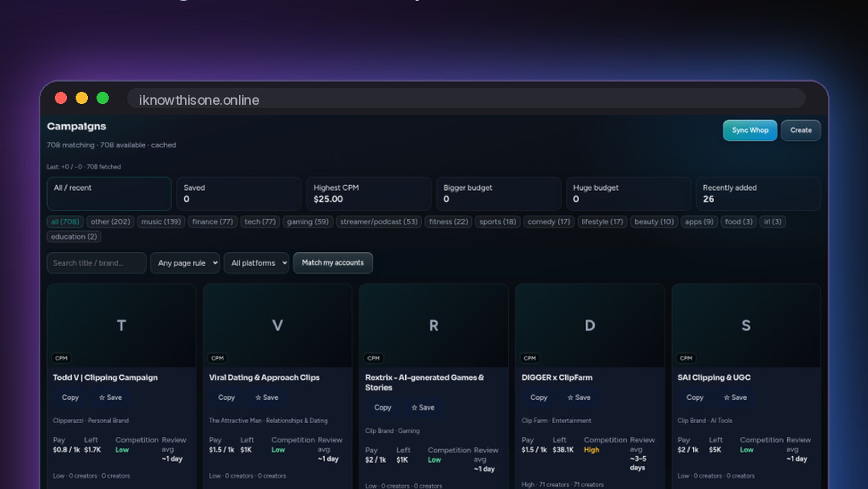This screenshot has height=489, width=868.
Task: Select the Highest CPM card
Action: (x=369, y=194)
